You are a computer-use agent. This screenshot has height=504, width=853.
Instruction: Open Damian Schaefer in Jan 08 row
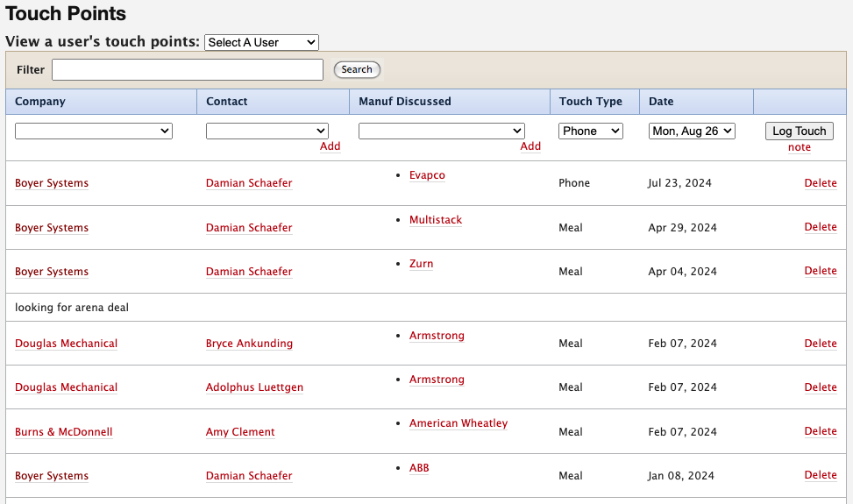(249, 476)
